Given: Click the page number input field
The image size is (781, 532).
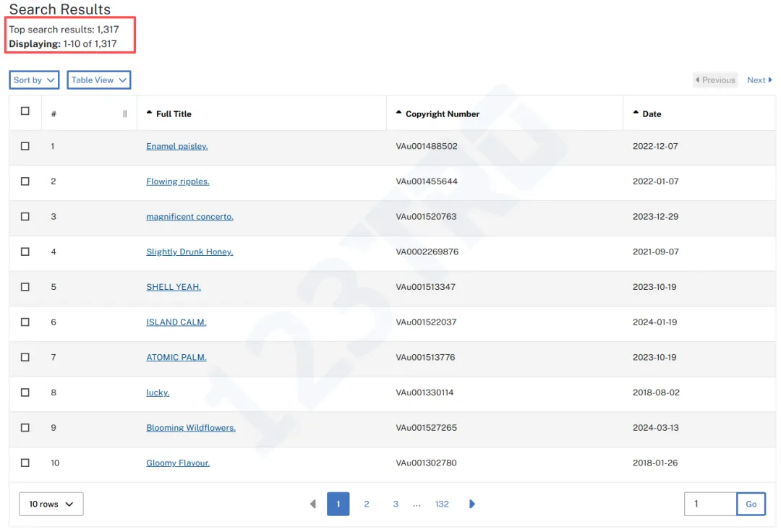Looking at the screenshot, I should [x=710, y=504].
